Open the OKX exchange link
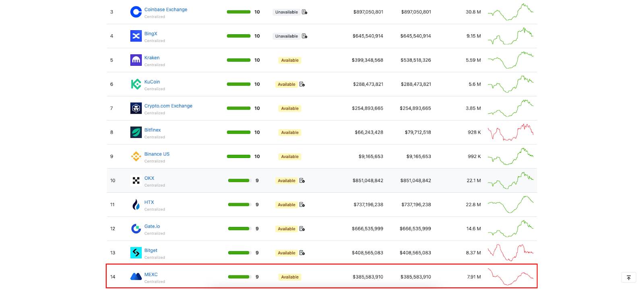The height and width of the screenshot is (289, 644). pos(149,178)
